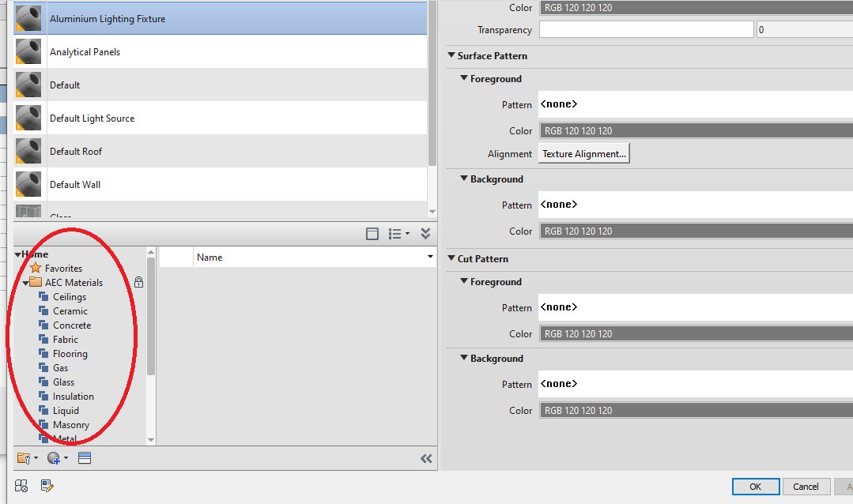The width and height of the screenshot is (853, 504).
Task: Click the list view icon above the library tree
Action: point(396,234)
